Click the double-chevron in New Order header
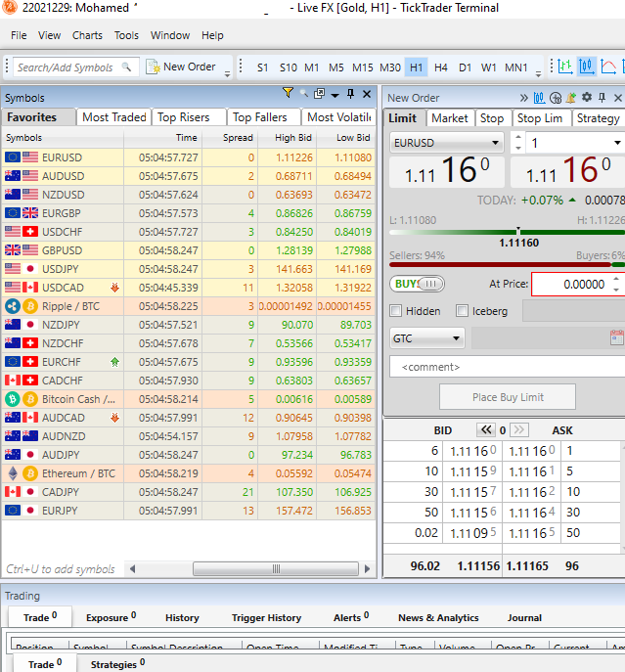The image size is (625, 672). 524,98
